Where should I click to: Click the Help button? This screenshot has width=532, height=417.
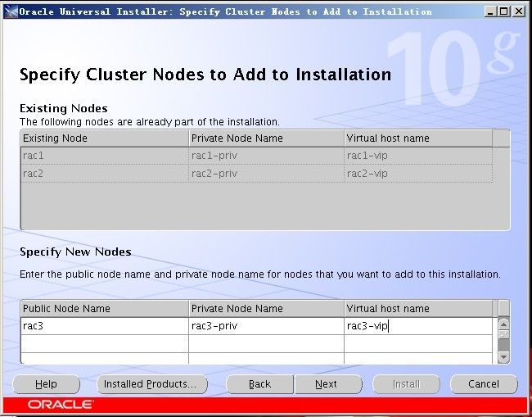click(x=46, y=384)
